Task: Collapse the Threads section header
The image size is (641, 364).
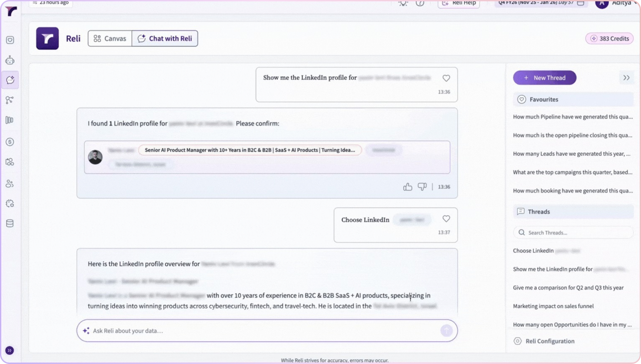Action: (x=573, y=212)
